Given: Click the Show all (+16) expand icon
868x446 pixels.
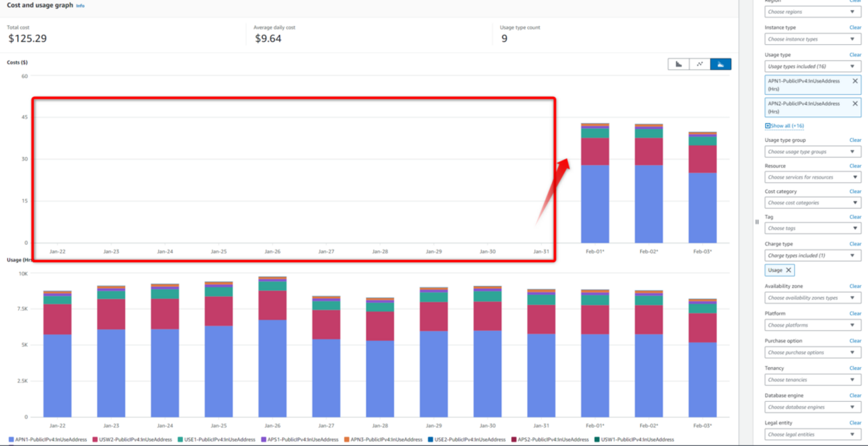Looking at the screenshot, I should point(768,126).
